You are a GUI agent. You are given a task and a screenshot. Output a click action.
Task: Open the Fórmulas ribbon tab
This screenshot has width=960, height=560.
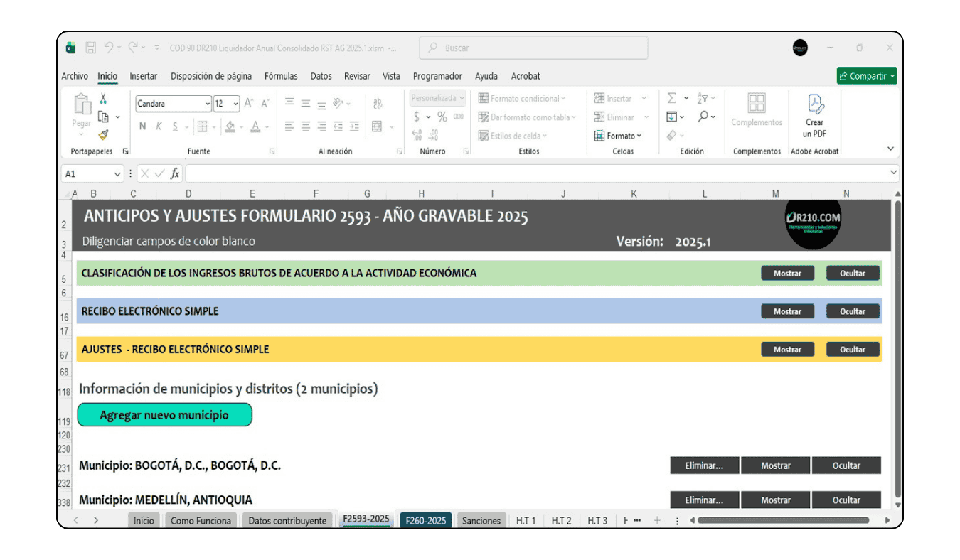[x=281, y=76]
